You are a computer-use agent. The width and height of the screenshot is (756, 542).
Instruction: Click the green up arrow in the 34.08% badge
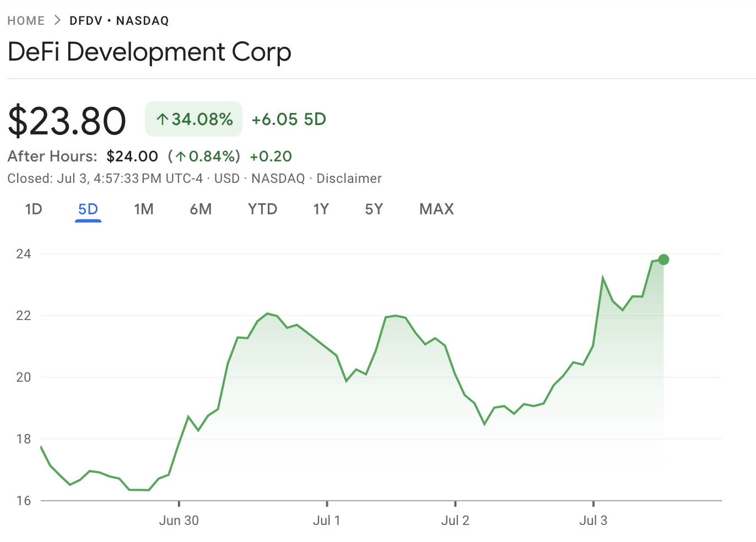pos(161,119)
